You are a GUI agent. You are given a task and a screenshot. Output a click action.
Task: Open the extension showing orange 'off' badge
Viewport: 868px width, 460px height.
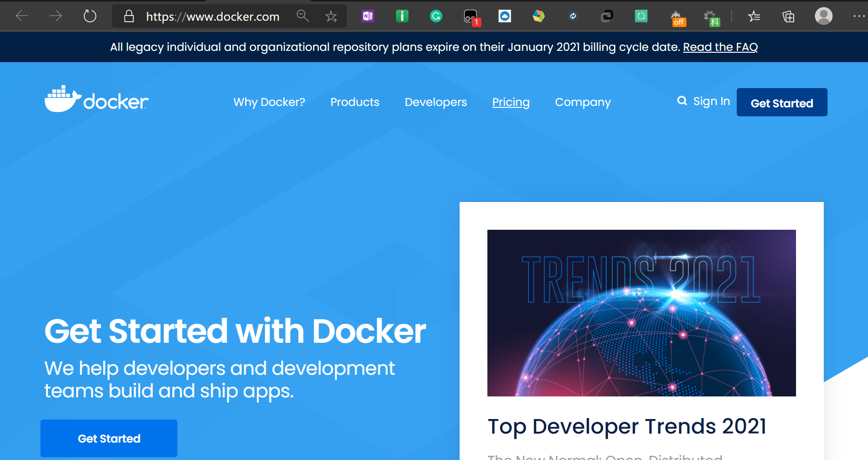677,18
